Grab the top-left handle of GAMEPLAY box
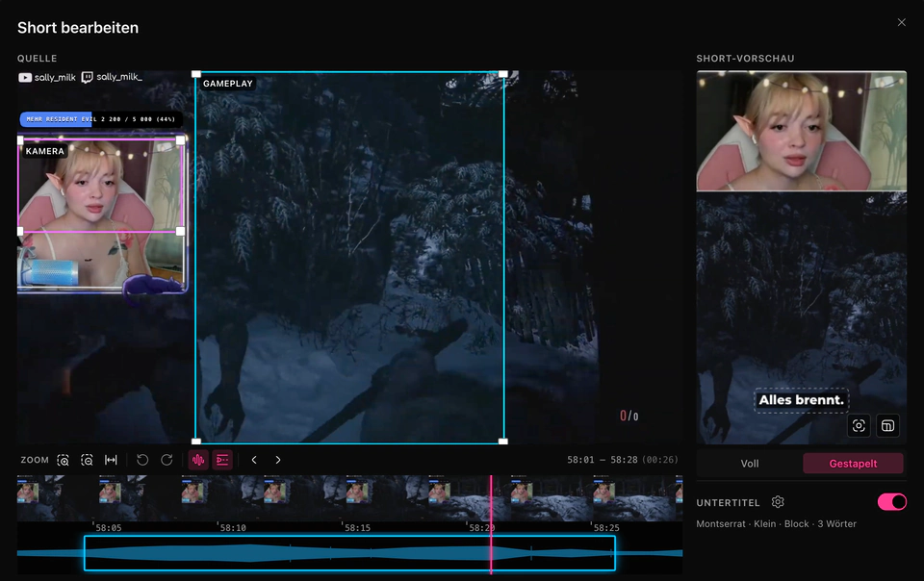924x581 pixels. (196, 74)
